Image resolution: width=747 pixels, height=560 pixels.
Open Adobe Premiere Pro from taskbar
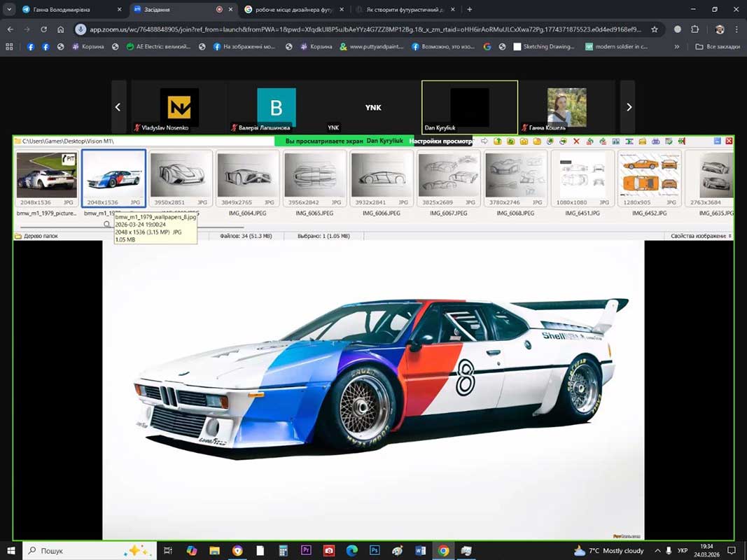pos(306,551)
